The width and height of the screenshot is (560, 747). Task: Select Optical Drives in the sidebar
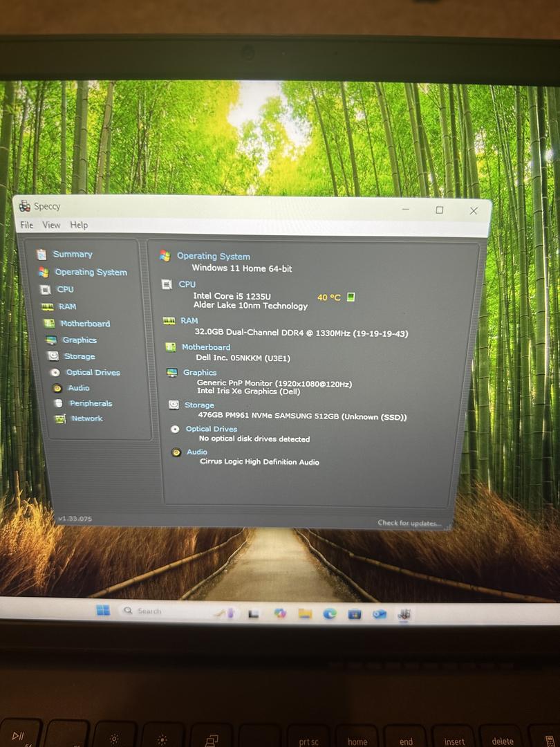(x=93, y=372)
